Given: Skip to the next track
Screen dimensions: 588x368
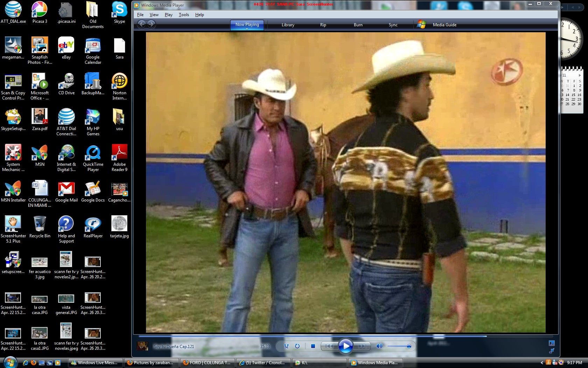Looking at the screenshot, I should (362, 346).
